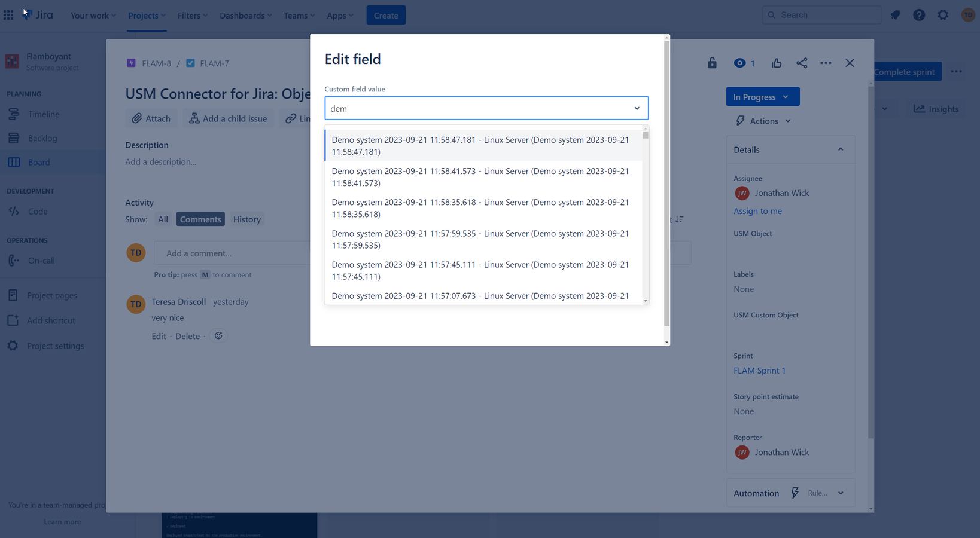This screenshot has width=980, height=538.
Task: Open the Your work menu
Action: 93,15
